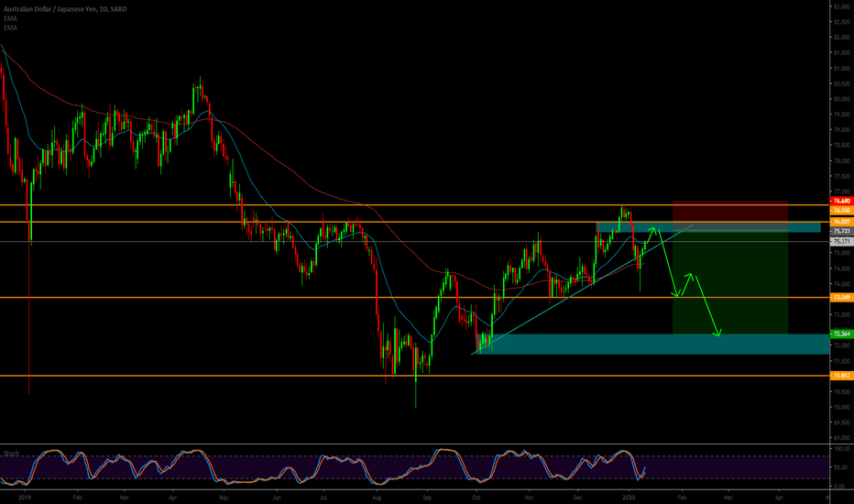Click the 50.00 level on Stoch scale
Image resolution: width=854 pixels, height=504 pixels.
pos(838,467)
